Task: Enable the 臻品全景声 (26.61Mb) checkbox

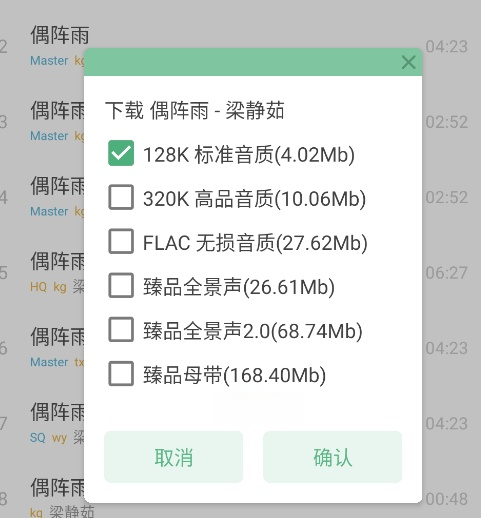Action: click(121, 285)
